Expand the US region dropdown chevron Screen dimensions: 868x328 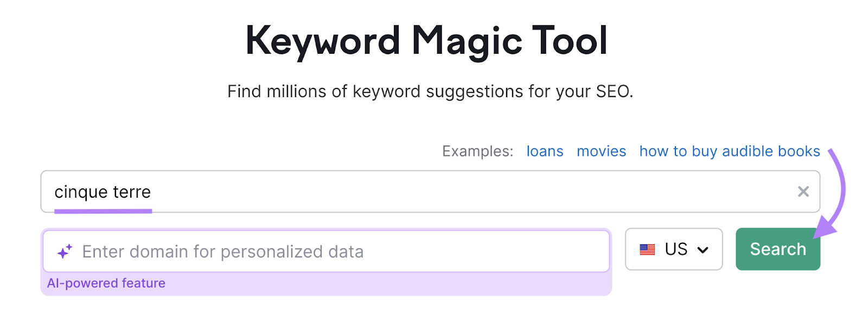point(704,249)
